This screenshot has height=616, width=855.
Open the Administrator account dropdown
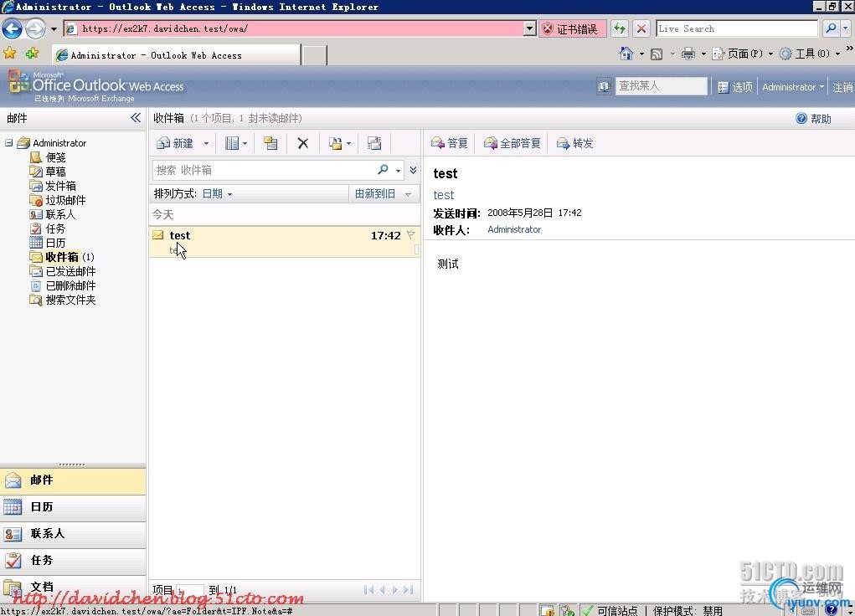point(793,87)
